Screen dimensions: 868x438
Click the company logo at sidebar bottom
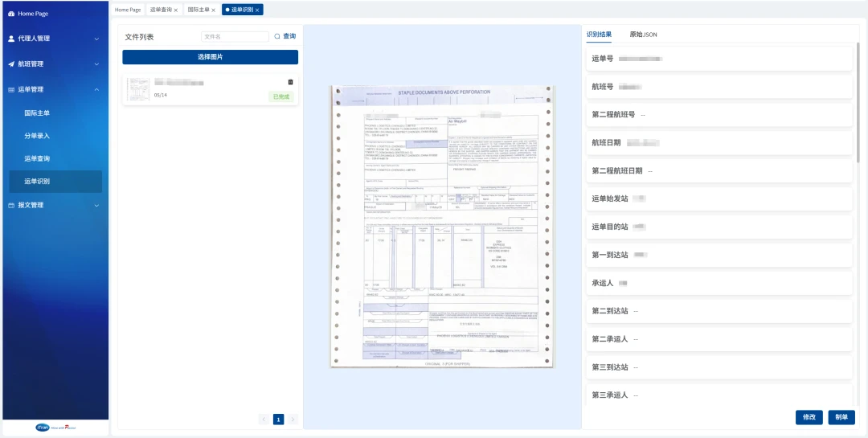[55, 428]
